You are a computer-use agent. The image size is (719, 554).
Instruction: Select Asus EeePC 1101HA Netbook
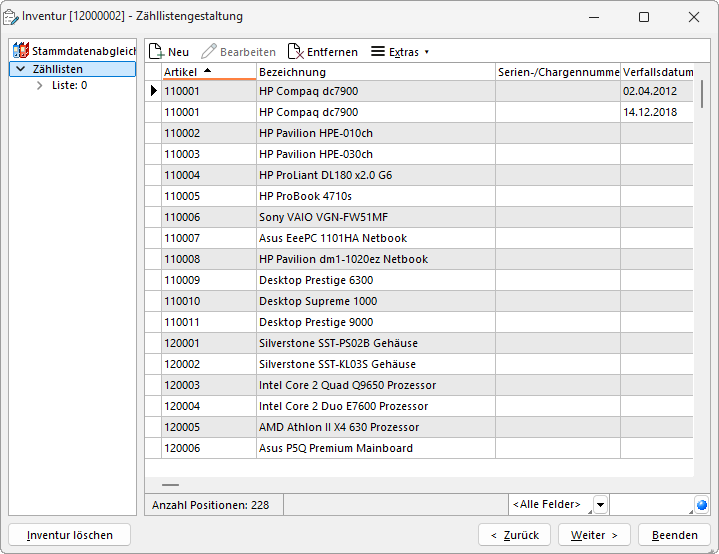point(419,238)
